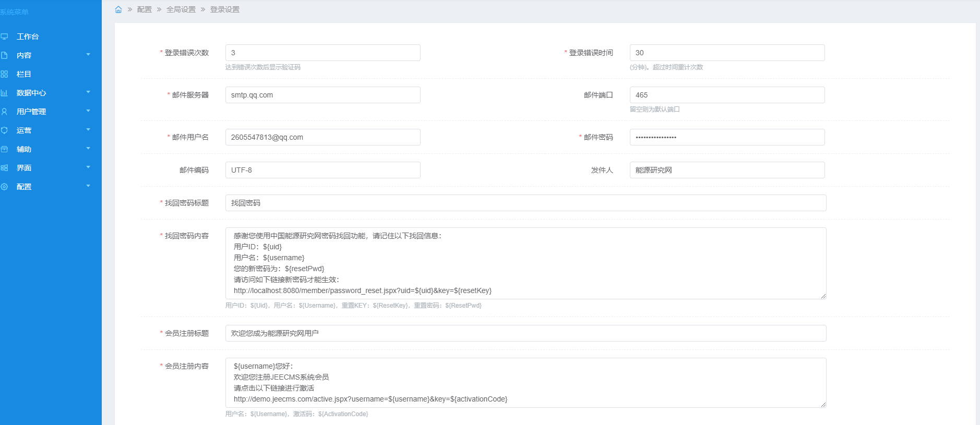Go to 全局设置 in the breadcrumb

tap(181, 9)
